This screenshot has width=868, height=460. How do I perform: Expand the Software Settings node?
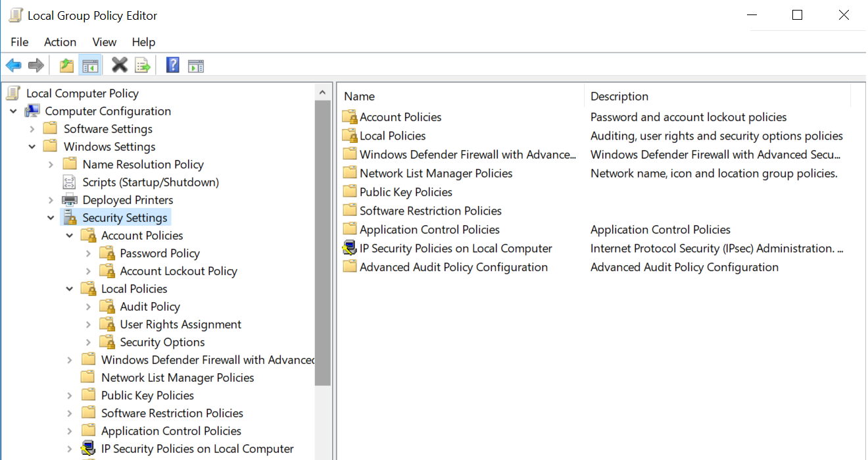[x=32, y=129]
